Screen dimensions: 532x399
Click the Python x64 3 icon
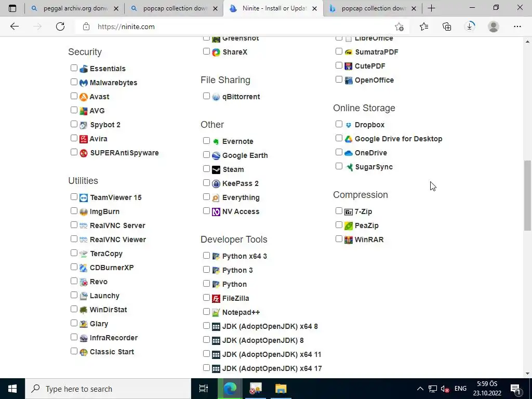(x=216, y=257)
